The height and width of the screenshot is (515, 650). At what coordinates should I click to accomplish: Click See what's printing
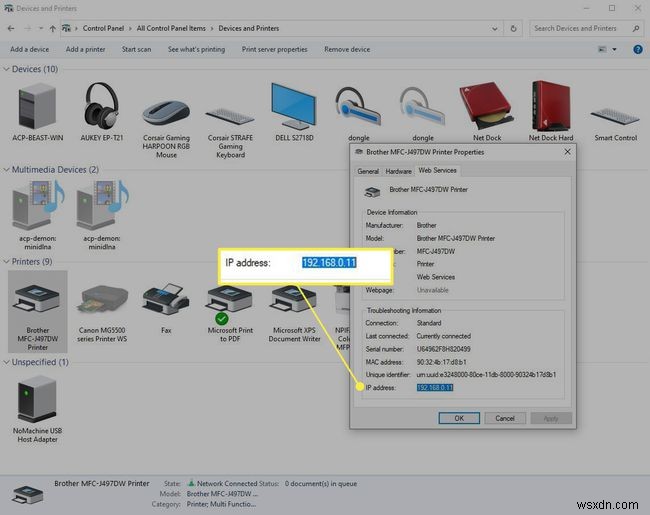[x=196, y=49]
